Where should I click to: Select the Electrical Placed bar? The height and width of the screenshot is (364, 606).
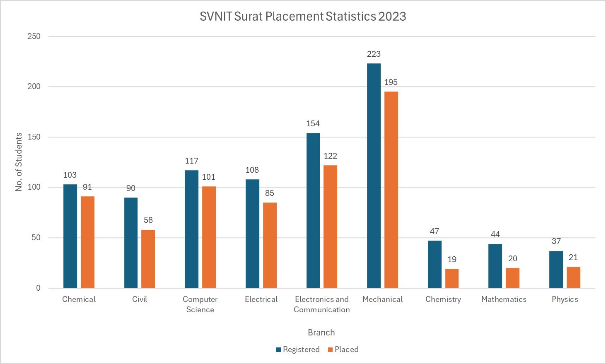270,245
